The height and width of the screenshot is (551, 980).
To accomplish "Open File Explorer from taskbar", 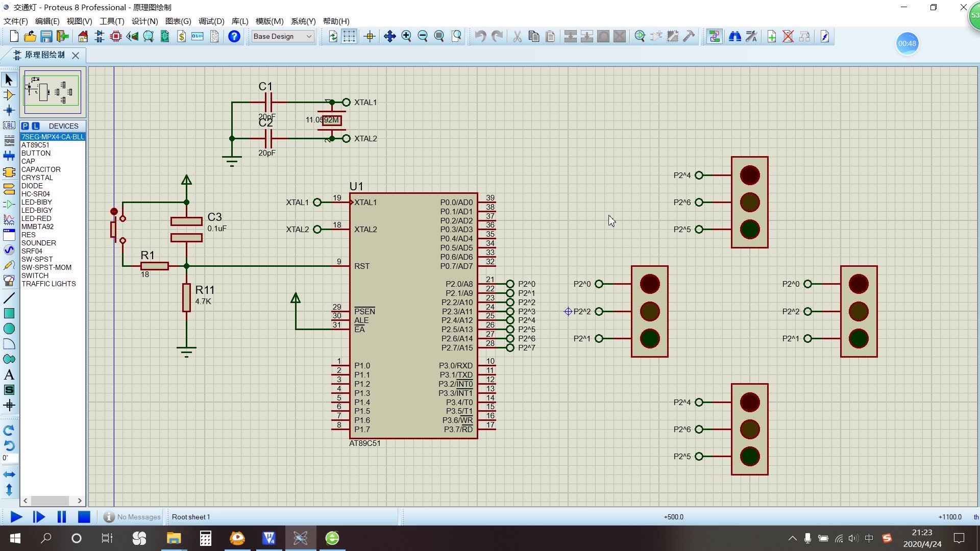I will click(174, 538).
